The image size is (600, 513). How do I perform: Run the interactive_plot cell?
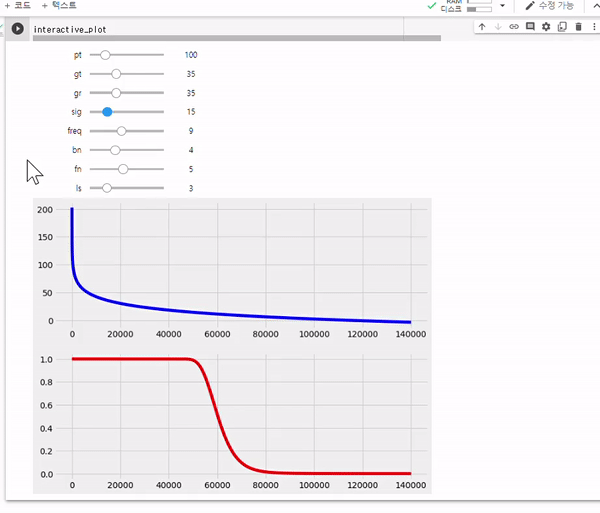[x=18, y=29]
